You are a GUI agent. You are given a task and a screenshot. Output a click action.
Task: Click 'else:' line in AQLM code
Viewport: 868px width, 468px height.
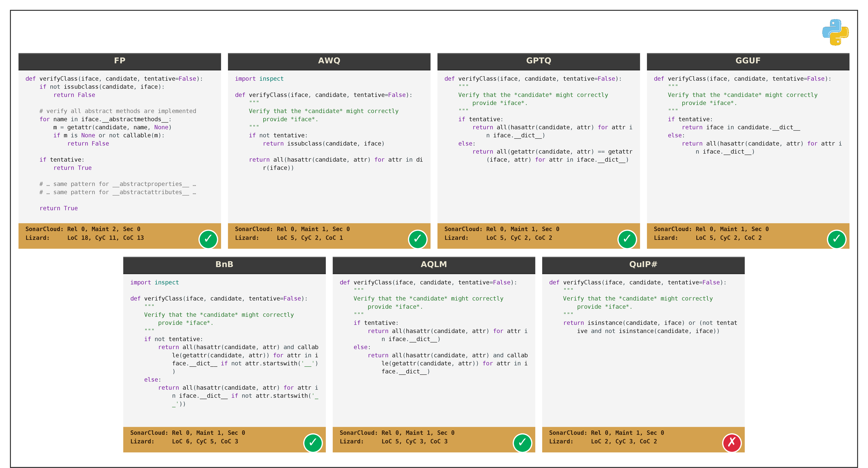[x=362, y=347]
